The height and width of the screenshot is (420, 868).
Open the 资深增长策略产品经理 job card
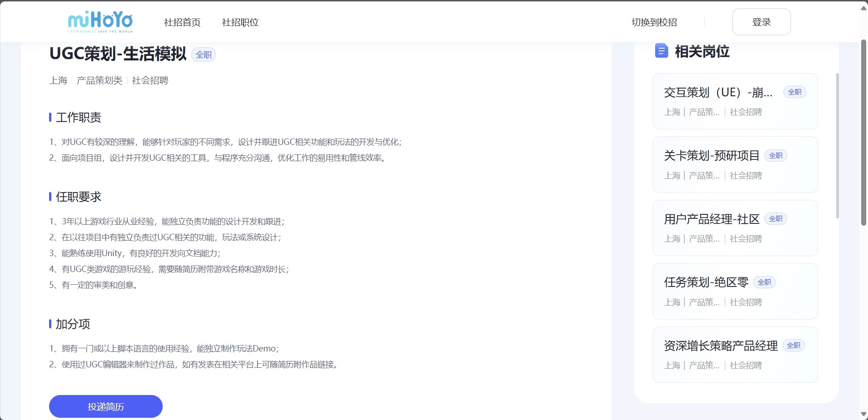[734, 355]
